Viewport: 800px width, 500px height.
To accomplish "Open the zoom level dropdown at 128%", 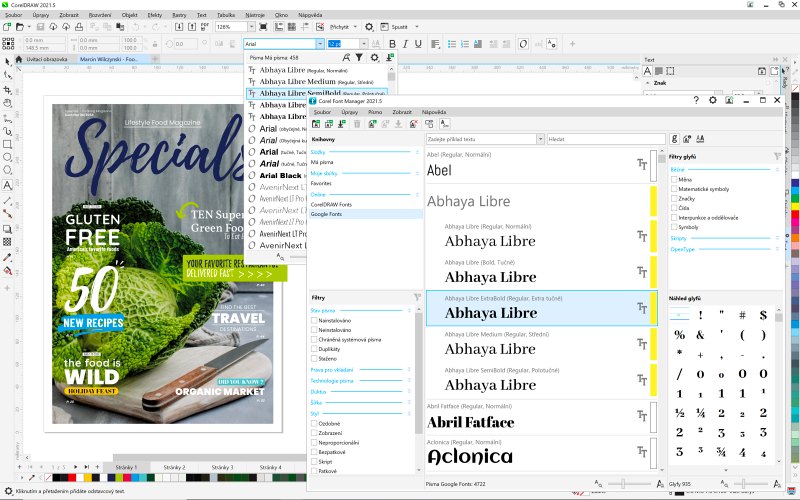I will (x=251, y=27).
